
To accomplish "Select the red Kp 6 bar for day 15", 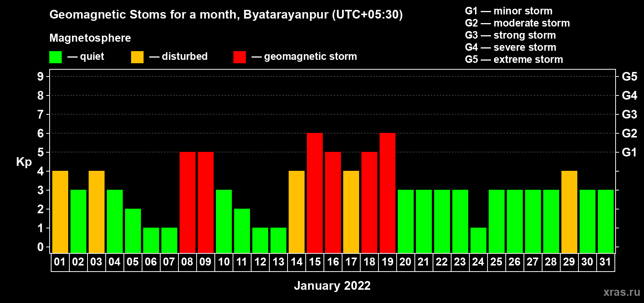I will tap(315, 193).
